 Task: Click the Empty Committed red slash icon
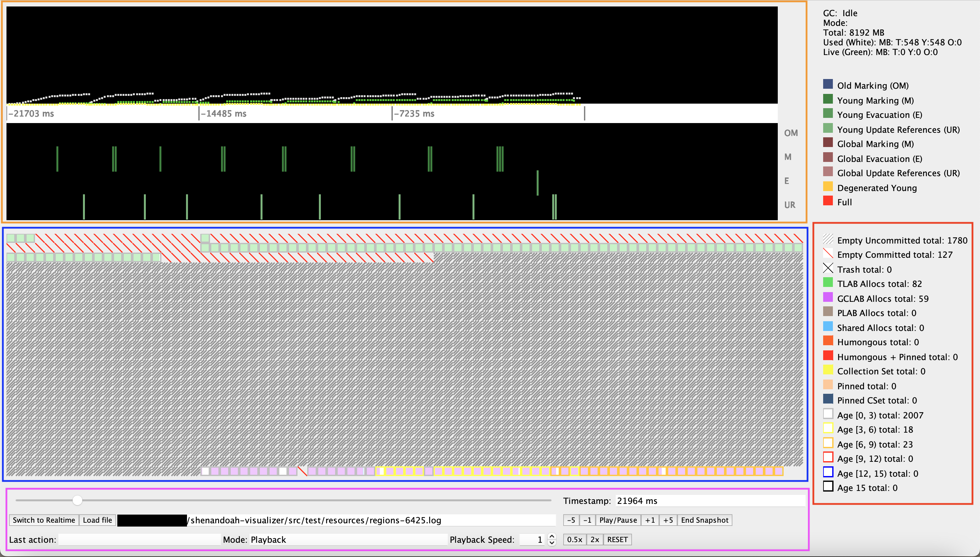pos(828,254)
